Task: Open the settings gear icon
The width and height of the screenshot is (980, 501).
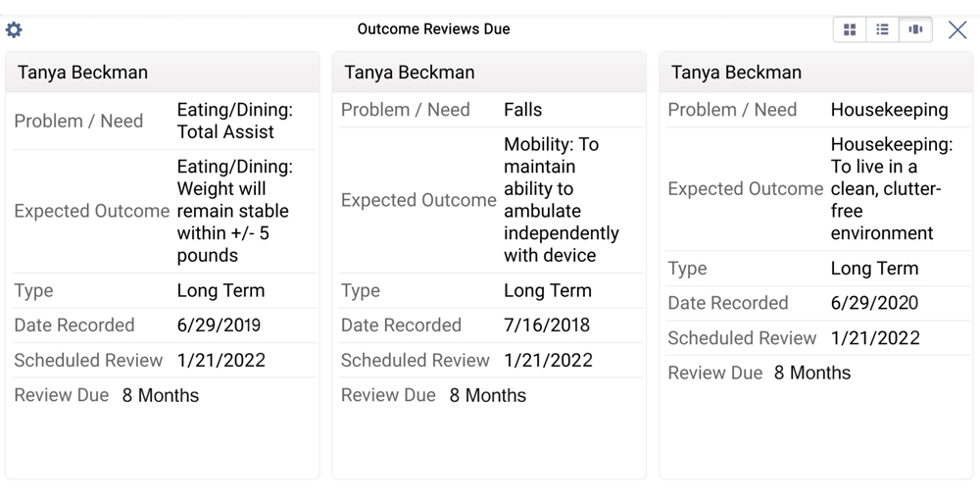Action: click(x=14, y=29)
